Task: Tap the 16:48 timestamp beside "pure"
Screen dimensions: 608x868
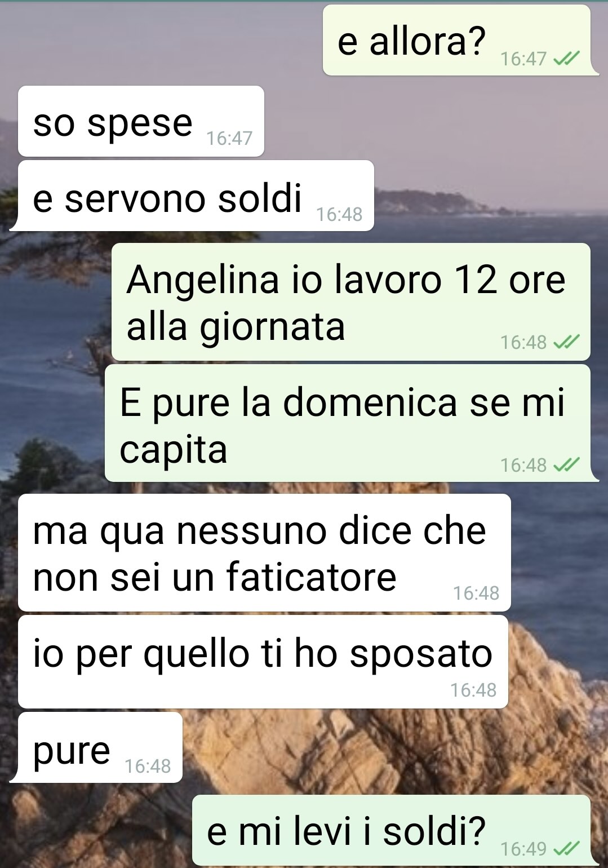Action: pos(148,766)
